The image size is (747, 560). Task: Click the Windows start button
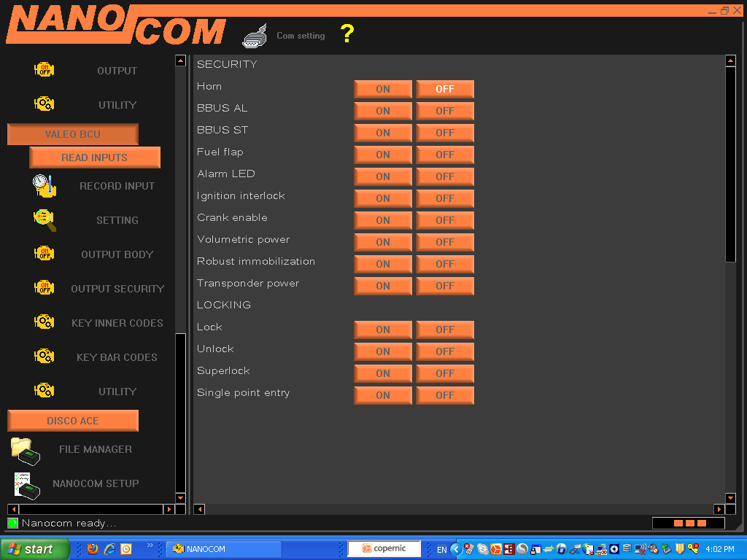34,549
